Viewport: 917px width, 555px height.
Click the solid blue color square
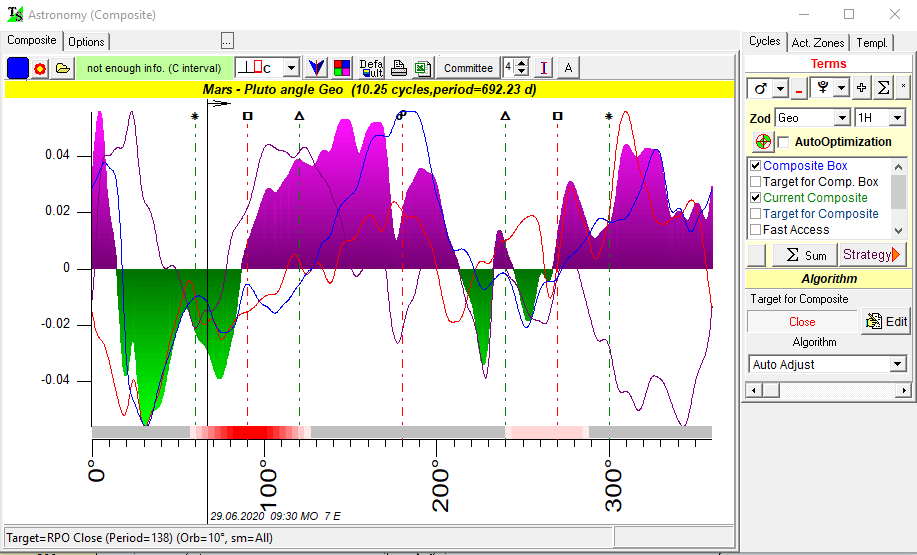[x=18, y=68]
